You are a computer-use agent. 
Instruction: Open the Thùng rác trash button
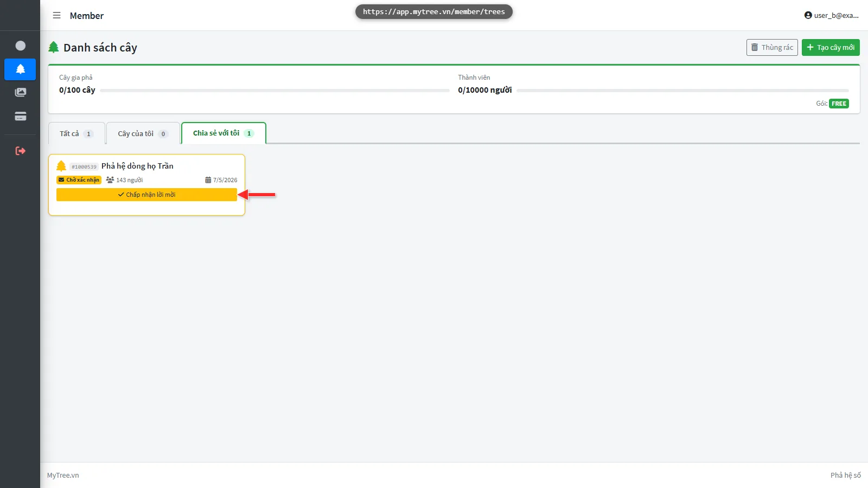coord(772,48)
